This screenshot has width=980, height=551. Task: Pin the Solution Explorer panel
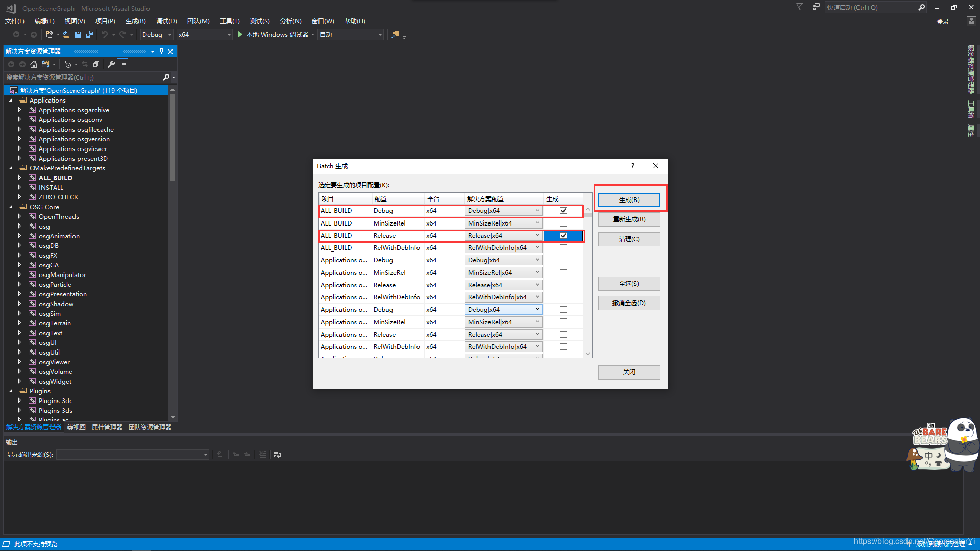pos(161,51)
